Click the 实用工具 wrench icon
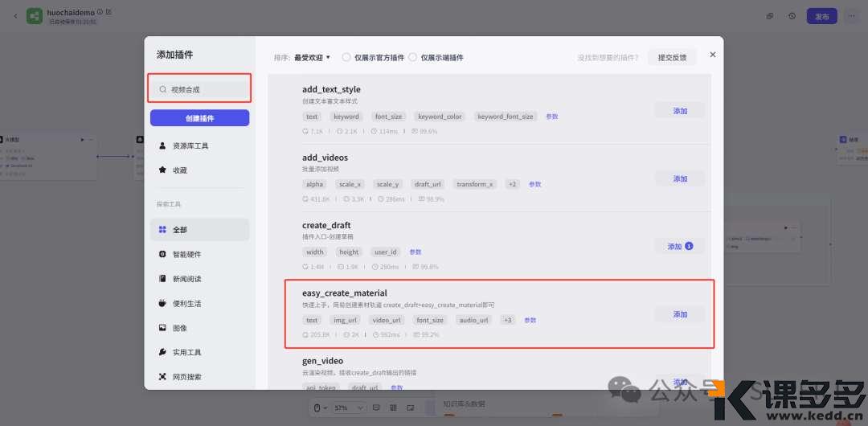This screenshot has width=868, height=426. [x=162, y=352]
